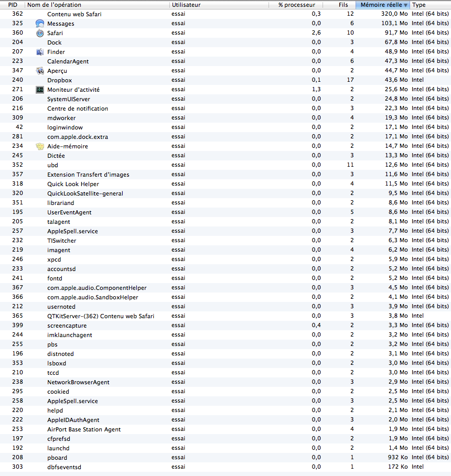Click the 320,0 Mo memory value

click(x=394, y=14)
